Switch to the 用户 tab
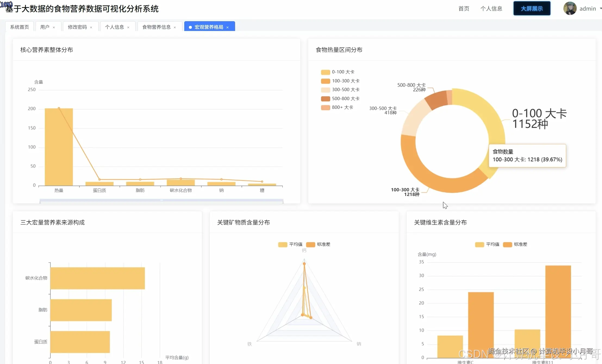 44,27
